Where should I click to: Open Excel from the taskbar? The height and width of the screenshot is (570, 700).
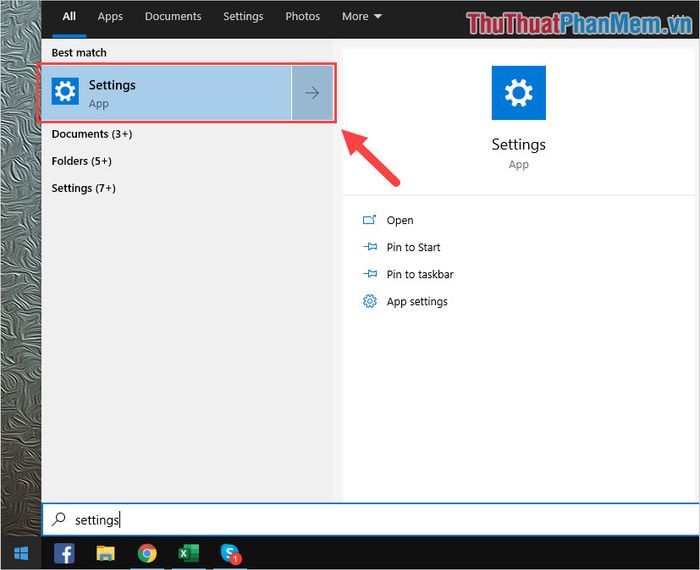(188, 553)
